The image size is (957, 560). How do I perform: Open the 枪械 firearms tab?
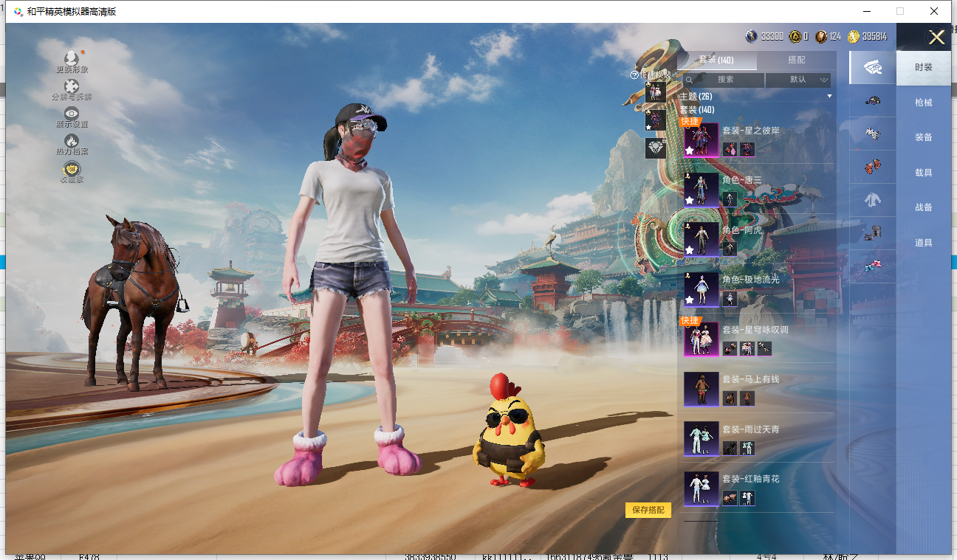[924, 103]
